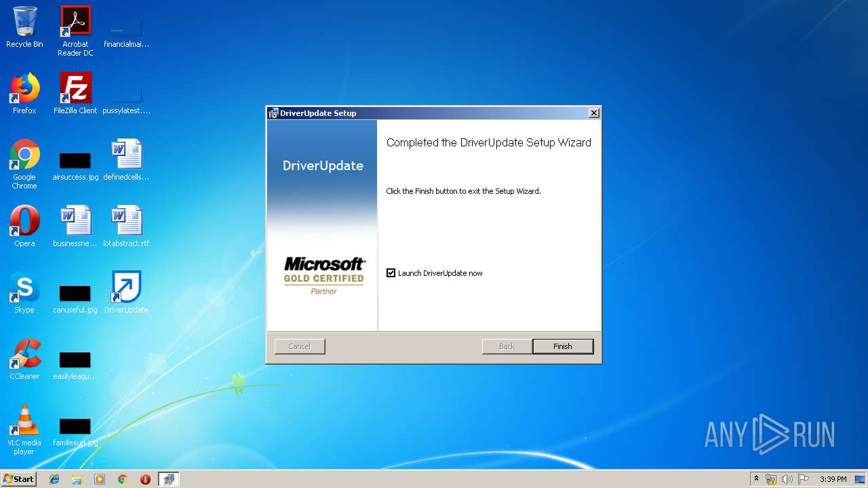This screenshot has width=868, height=488.
Task: Select businessne... Word document icon
Action: coord(75,226)
